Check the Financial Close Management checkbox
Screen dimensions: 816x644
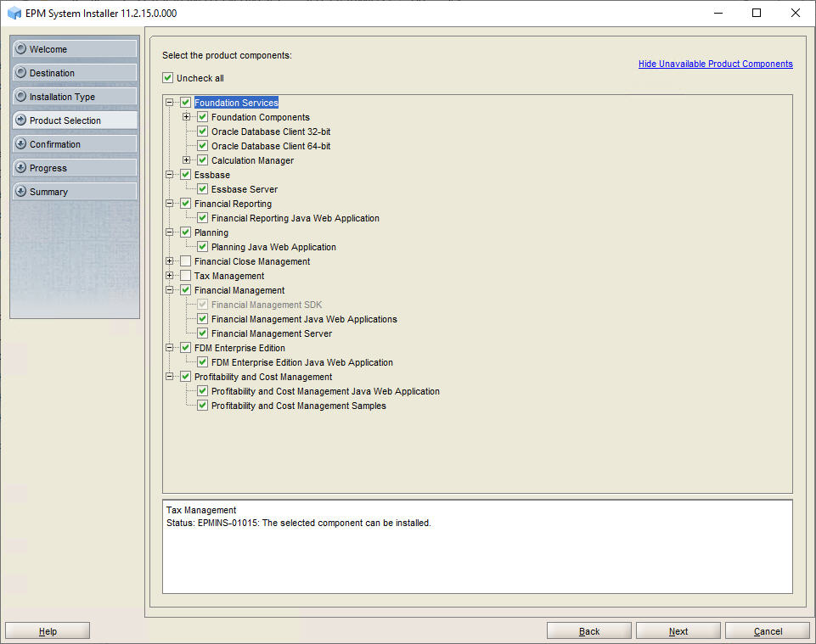(186, 261)
